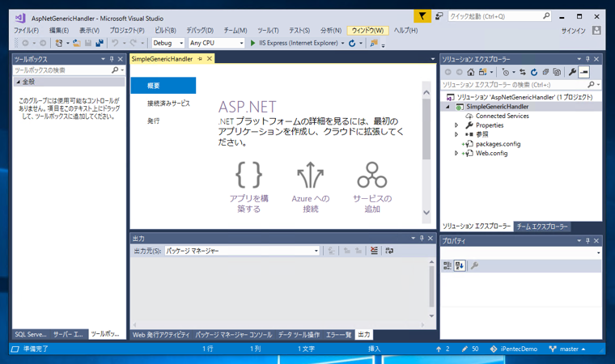615x364 pixels.
Task: Click the New Project toolbar icon
Action: click(x=59, y=43)
